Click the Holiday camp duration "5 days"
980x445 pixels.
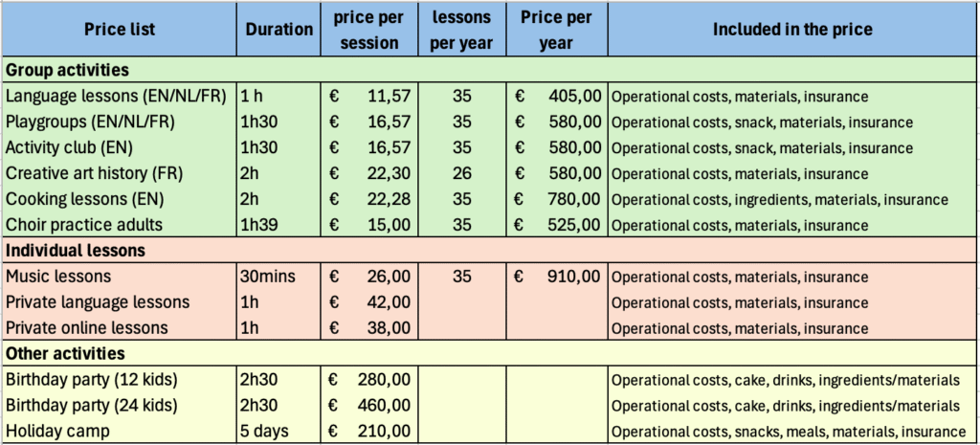tap(265, 431)
